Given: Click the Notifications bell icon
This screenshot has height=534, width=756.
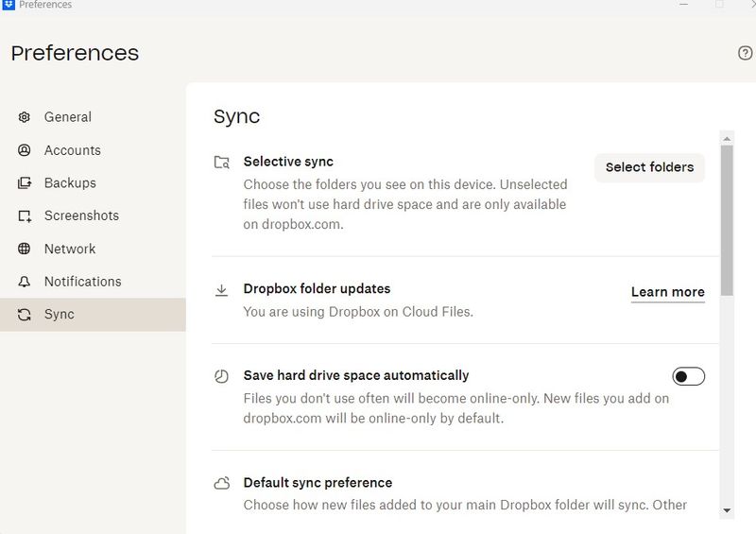Looking at the screenshot, I should pyautogui.click(x=25, y=282).
